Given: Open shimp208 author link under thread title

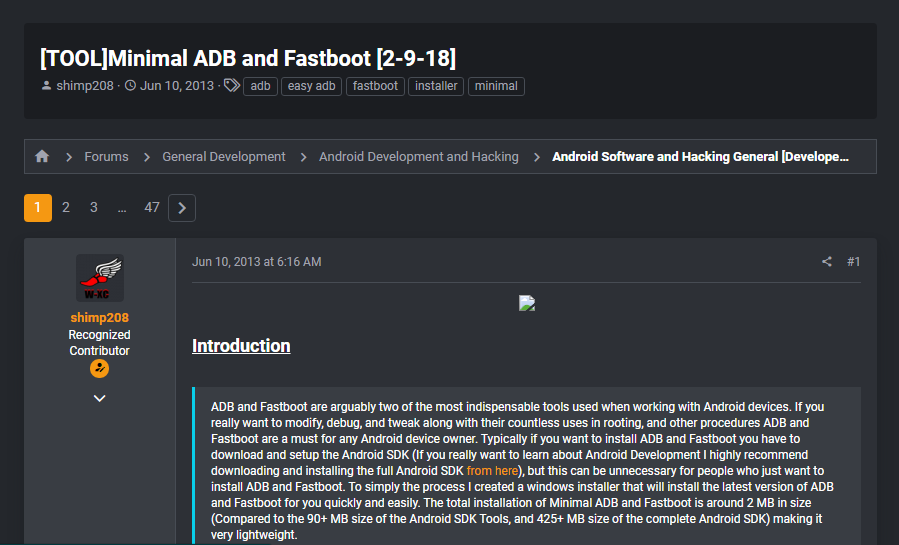Looking at the screenshot, I should (85, 86).
